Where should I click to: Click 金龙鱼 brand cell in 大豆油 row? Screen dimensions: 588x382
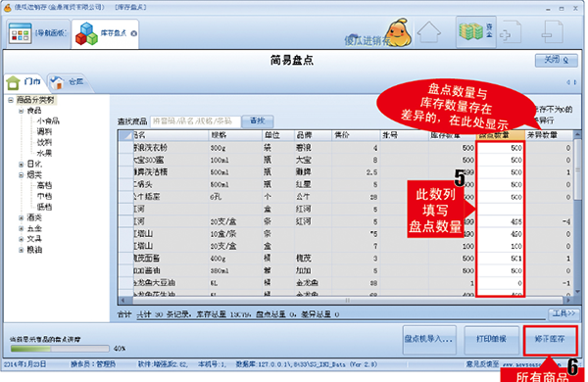pyautogui.click(x=313, y=283)
